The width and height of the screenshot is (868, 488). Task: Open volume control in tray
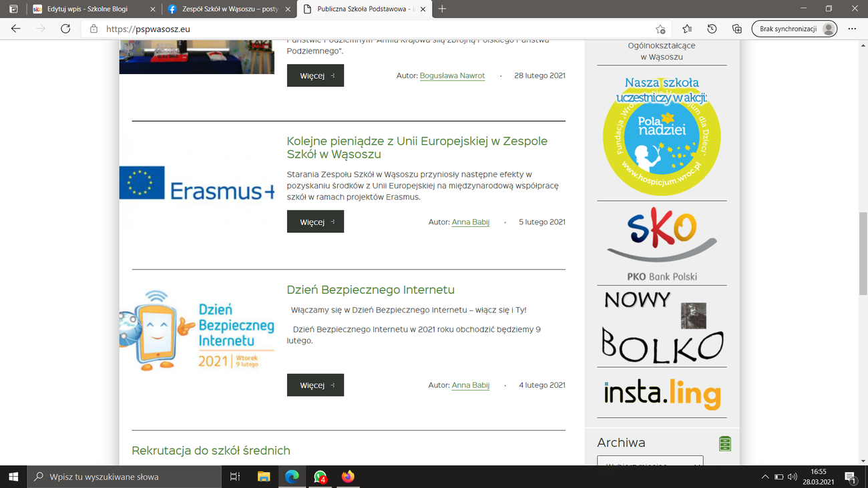click(793, 477)
